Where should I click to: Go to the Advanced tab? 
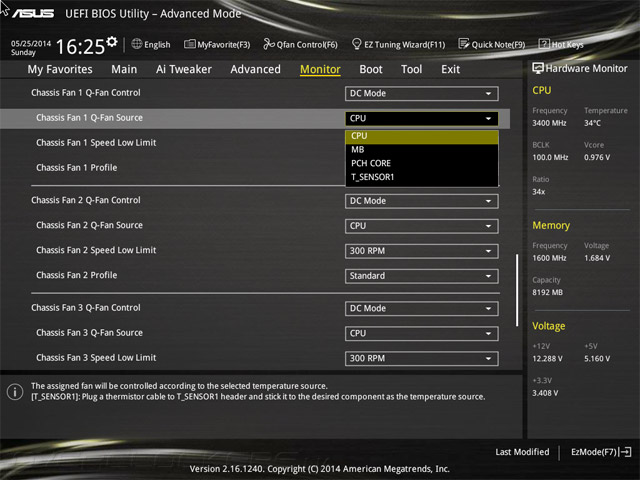click(256, 69)
